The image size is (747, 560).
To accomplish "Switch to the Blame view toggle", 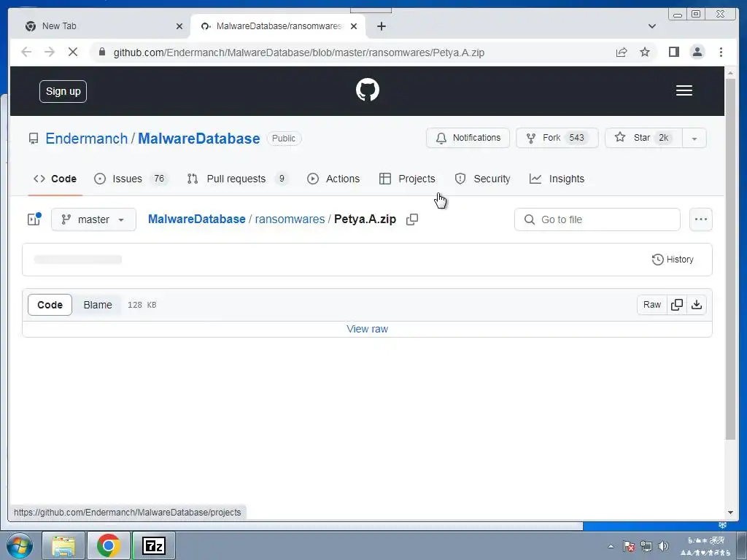I will pos(98,305).
